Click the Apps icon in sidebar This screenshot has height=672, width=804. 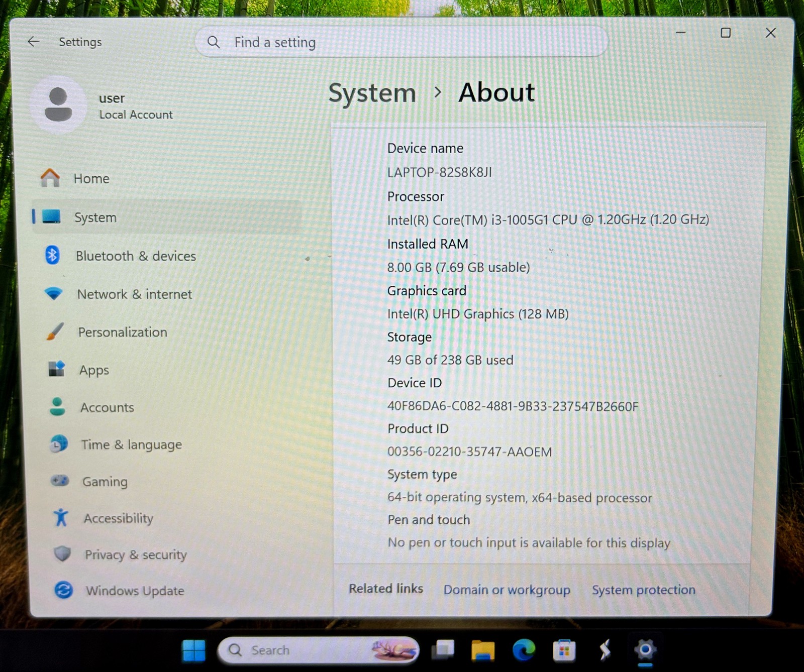click(57, 369)
